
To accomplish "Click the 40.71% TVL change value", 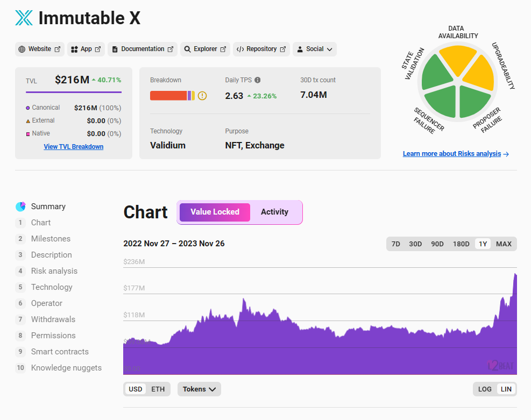I will (109, 80).
